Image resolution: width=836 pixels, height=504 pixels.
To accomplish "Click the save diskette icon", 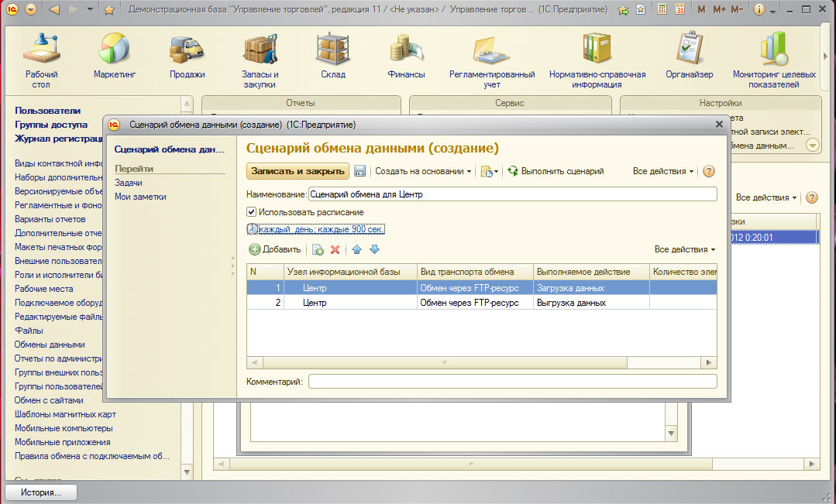I will click(x=360, y=171).
